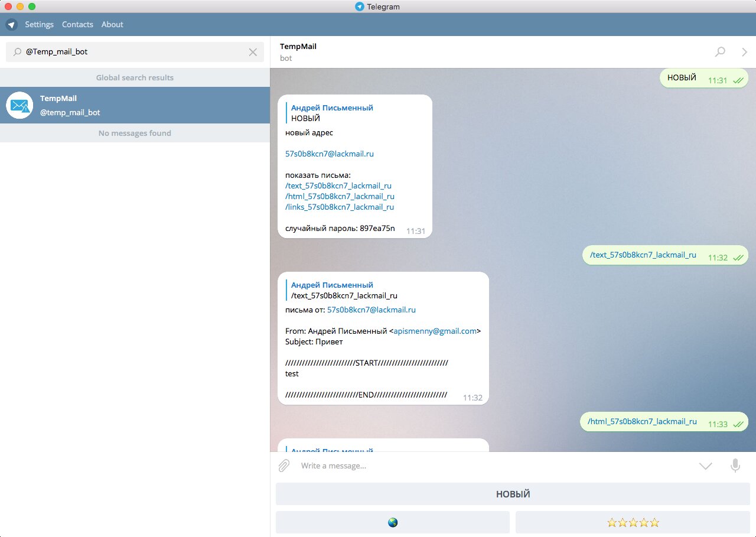Search within the TempMail chat

click(x=720, y=52)
